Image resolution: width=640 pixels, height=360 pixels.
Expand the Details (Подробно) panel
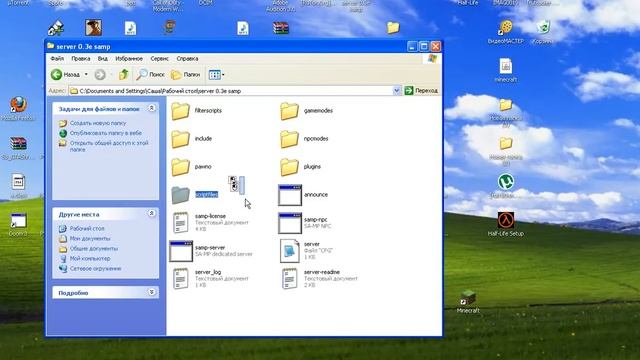pyautogui.click(x=151, y=292)
